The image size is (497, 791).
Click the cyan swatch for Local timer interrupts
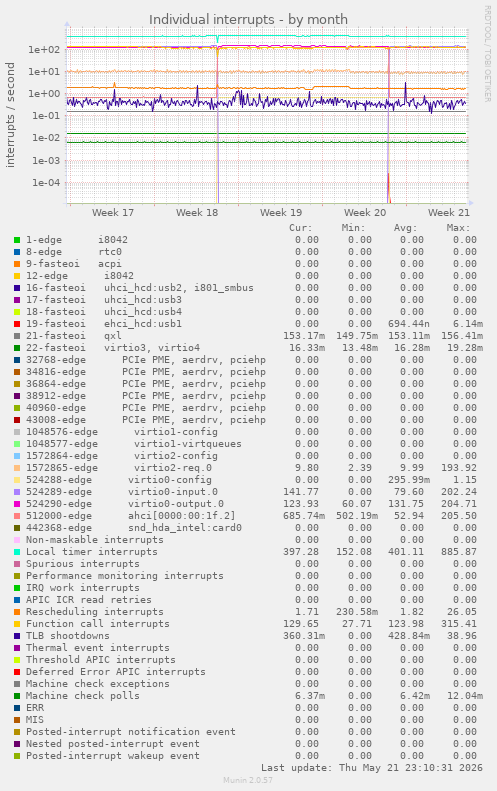[17, 552]
